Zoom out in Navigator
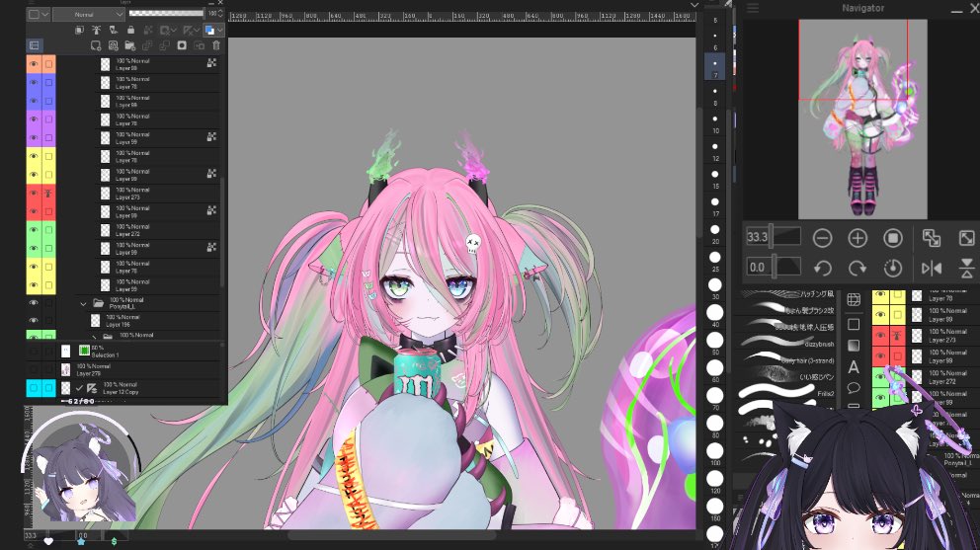 pos(823,238)
